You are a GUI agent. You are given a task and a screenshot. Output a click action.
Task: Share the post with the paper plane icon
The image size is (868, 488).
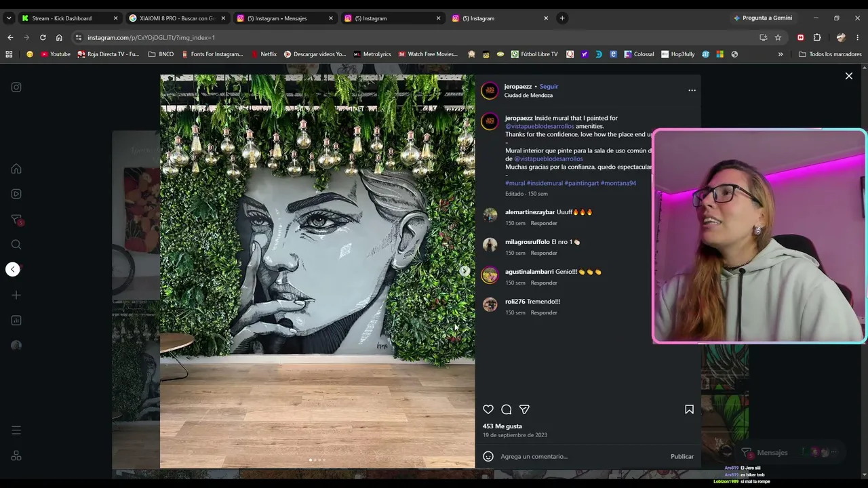(524, 409)
